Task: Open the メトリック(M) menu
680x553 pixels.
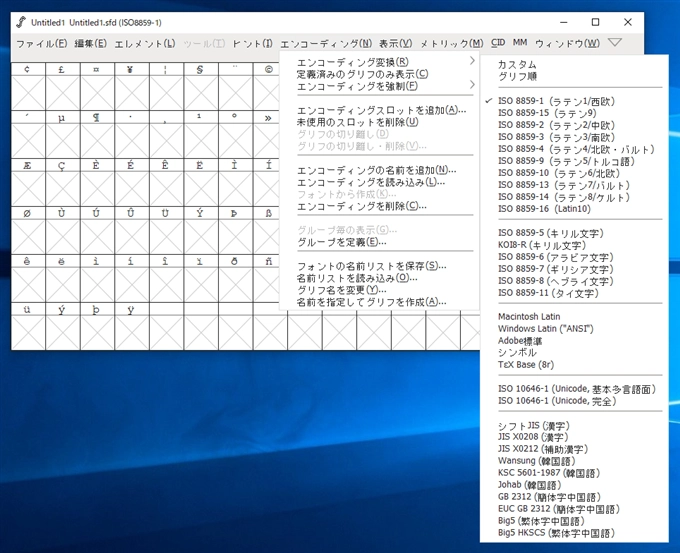Action: (x=451, y=43)
